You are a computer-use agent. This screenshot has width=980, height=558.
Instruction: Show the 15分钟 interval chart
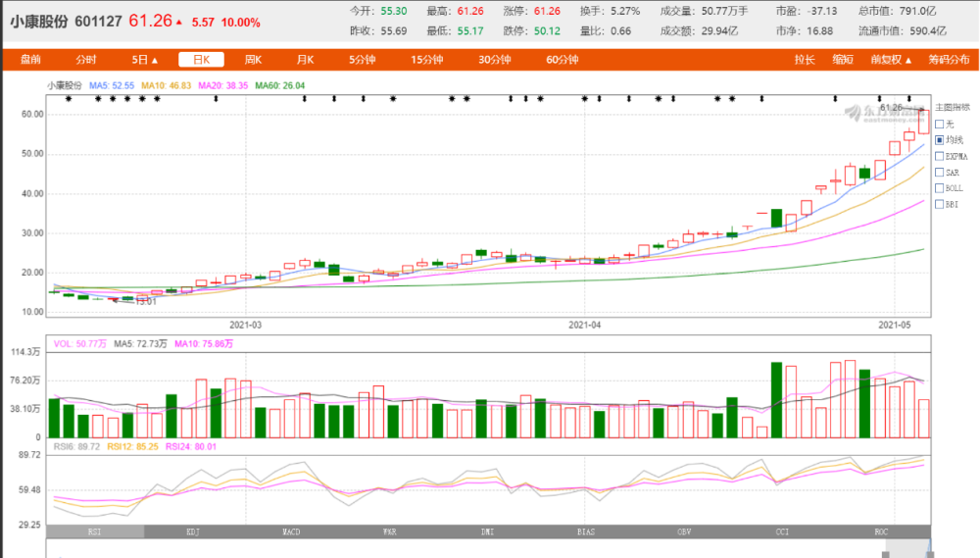click(427, 60)
